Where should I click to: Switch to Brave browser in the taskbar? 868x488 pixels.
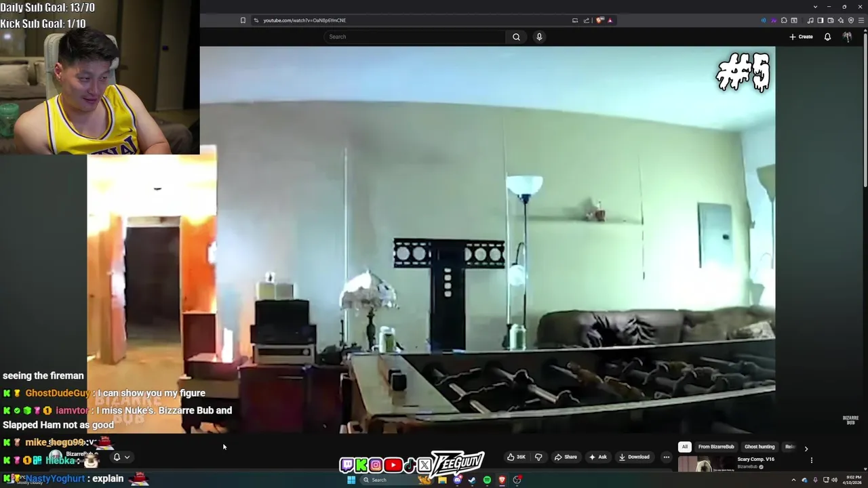(502, 480)
